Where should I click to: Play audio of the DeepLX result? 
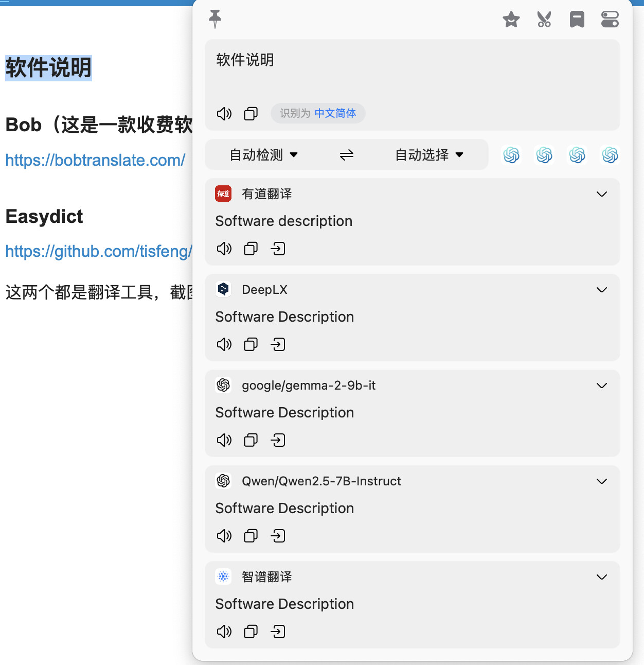pyautogui.click(x=224, y=344)
